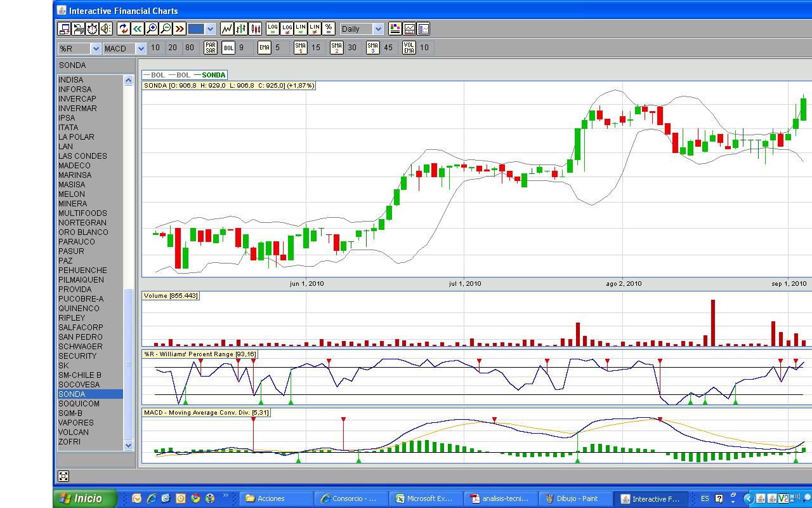The width and height of the screenshot is (812, 508).
Task: Select SQM-B in the ticker list
Action: (x=90, y=413)
